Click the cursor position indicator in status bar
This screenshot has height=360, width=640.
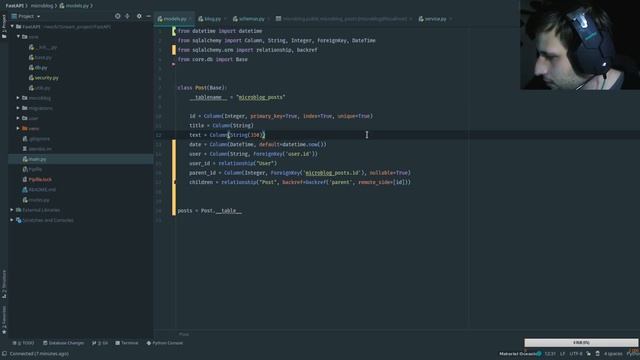[x=550, y=353]
